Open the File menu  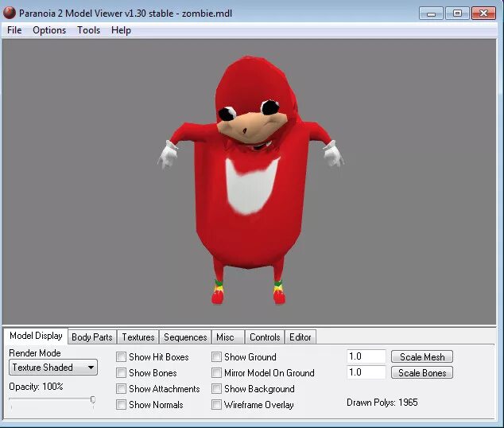(x=14, y=30)
